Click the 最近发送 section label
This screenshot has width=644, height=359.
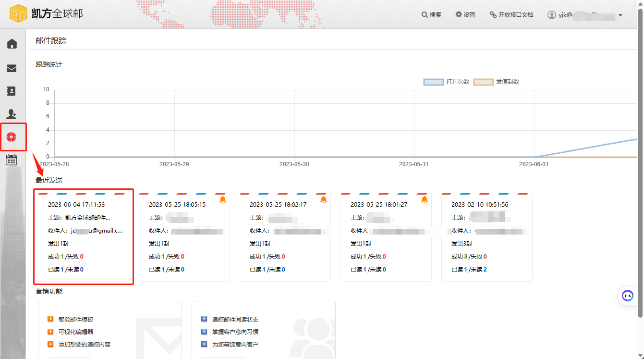[49, 180]
